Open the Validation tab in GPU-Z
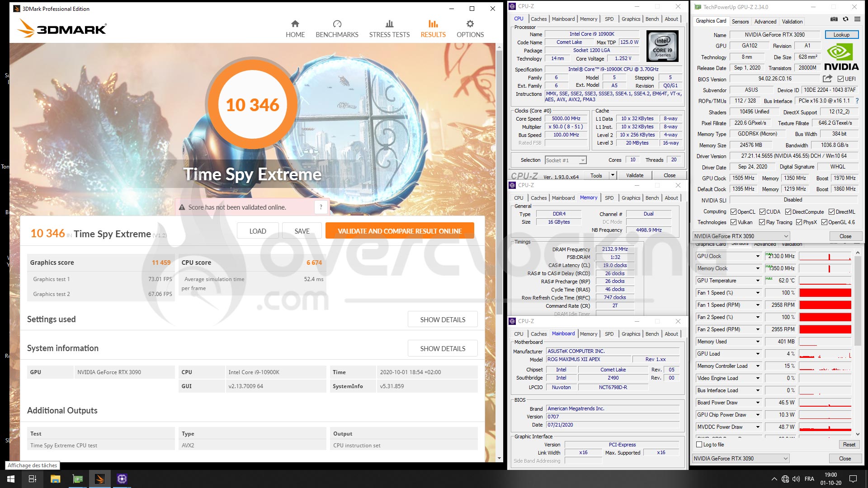The image size is (868, 488). pyautogui.click(x=792, y=21)
